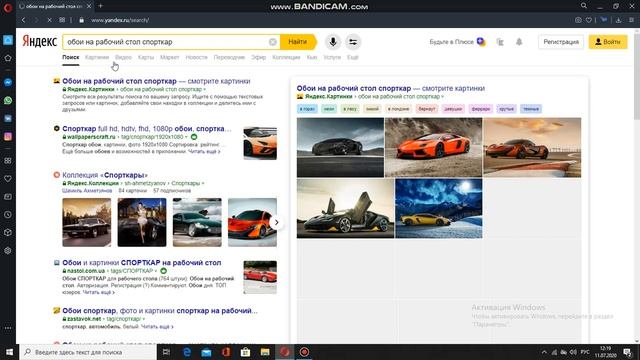
Task: Stop loading the page with X
Action: point(49,20)
